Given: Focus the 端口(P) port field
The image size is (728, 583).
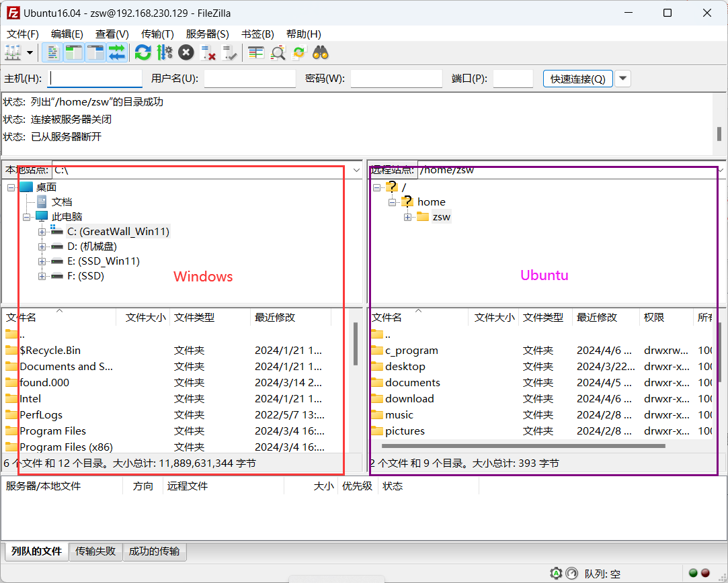Looking at the screenshot, I should tap(513, 79).
